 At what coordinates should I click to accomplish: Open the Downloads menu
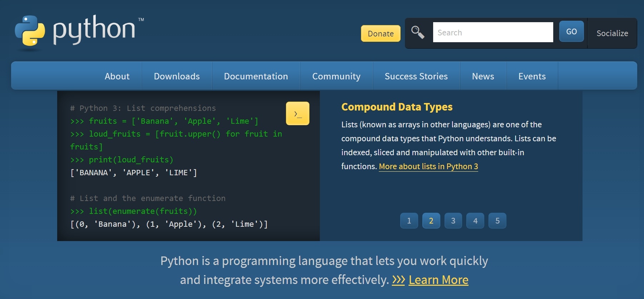click(x=177, y=76)
